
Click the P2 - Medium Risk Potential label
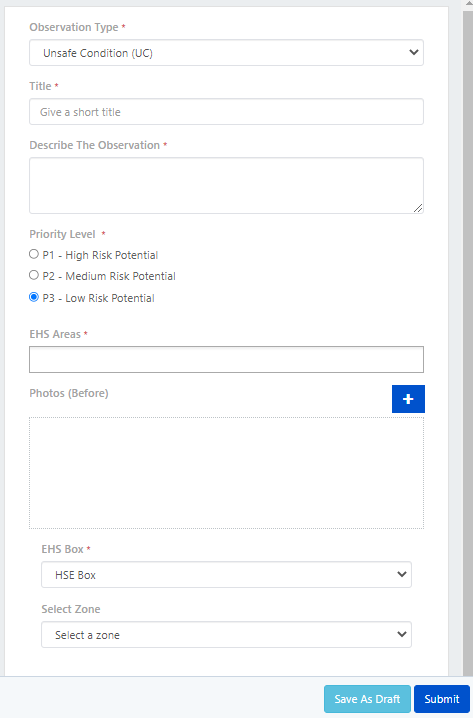(109, 276)
